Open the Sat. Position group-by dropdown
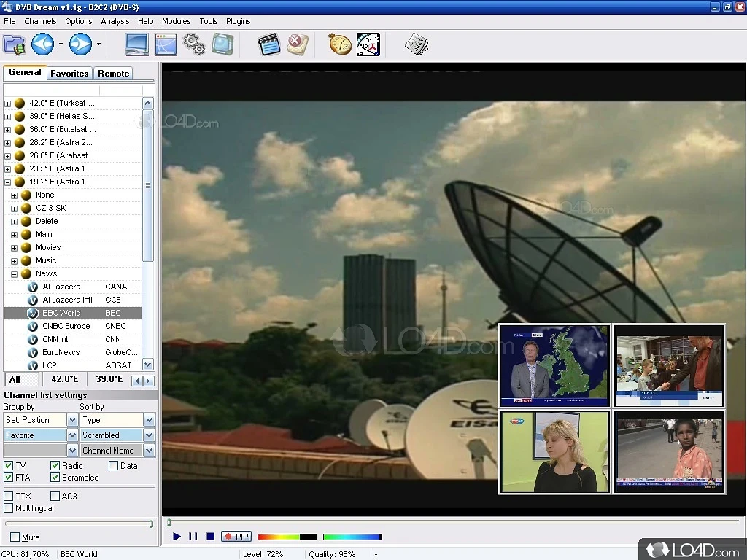 (72, 420)
